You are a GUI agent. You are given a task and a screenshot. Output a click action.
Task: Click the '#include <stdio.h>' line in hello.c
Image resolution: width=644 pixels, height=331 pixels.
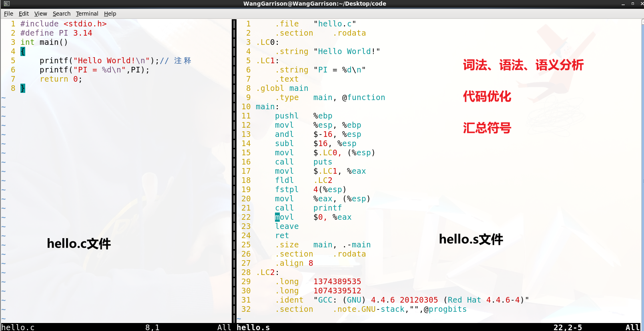click(64, 24)
